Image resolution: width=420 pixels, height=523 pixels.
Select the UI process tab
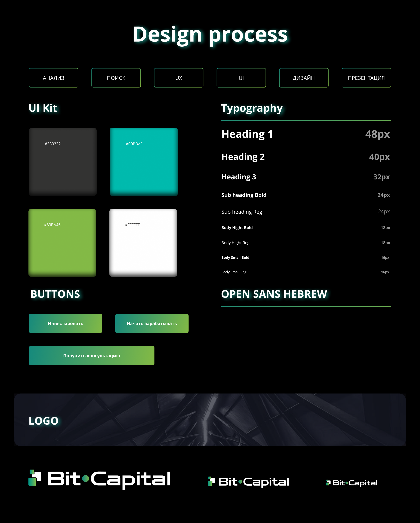(x=241, y=78)
